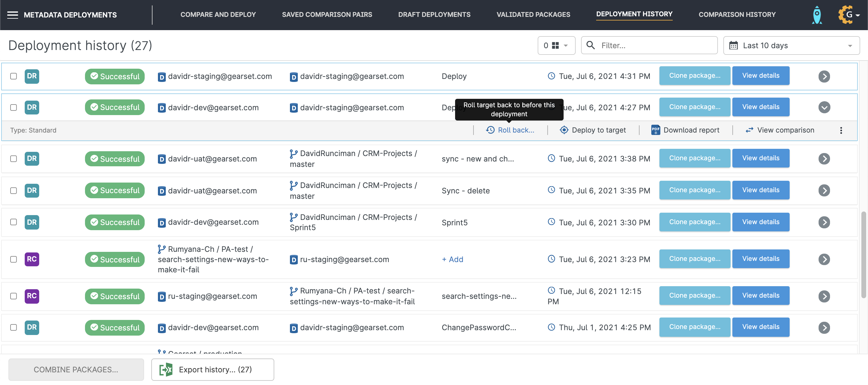The width and height of the screenshot is (868, 385).
Task: Click the Excel export history icon
Action: click(166, 370)
